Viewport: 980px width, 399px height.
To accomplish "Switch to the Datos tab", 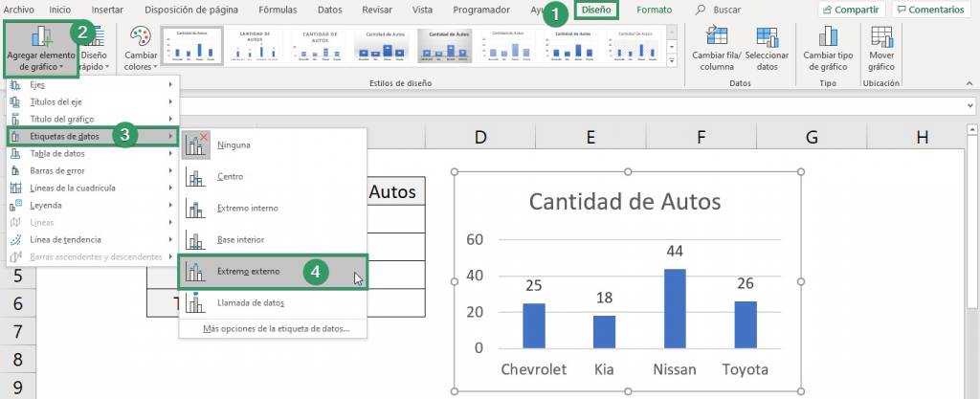I will pos(330,10).
